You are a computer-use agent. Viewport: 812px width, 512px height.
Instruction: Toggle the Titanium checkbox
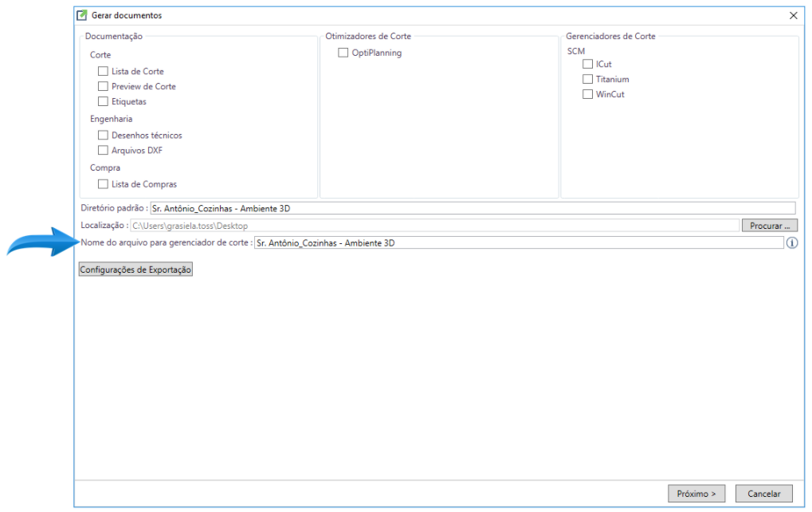(x=587, y=79)
